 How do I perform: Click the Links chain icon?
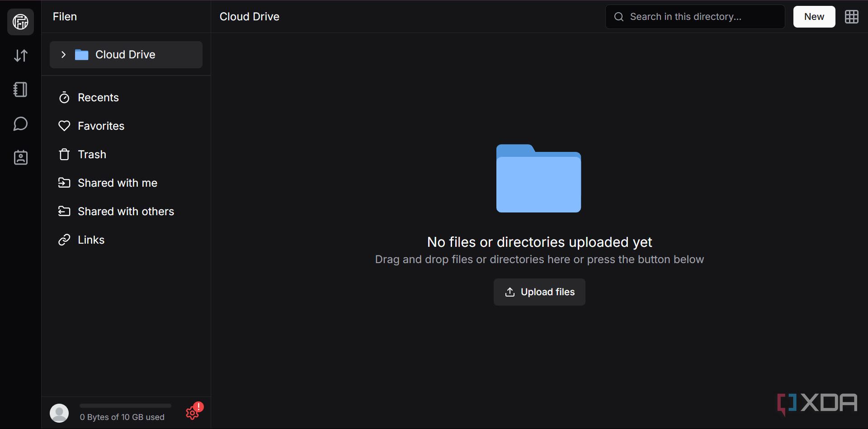point(64,240)
